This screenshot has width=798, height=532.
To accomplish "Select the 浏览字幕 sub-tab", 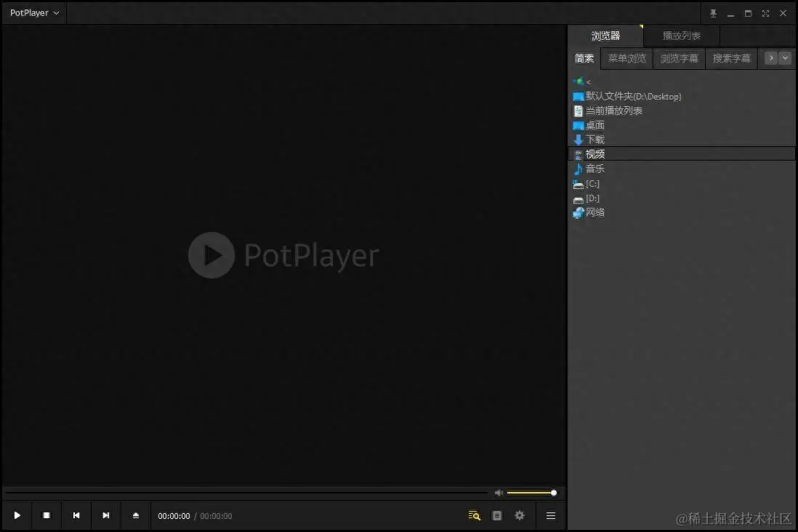I will pyautogui.click(x=679, y=59).
